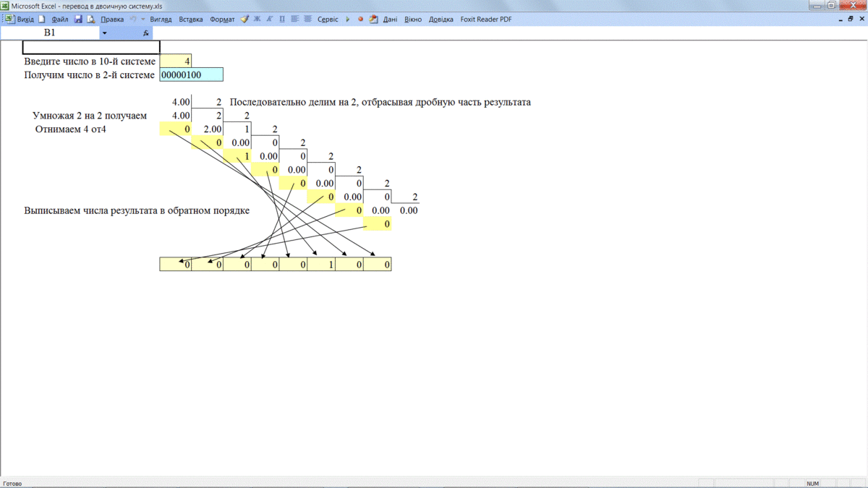The image size is (868, 488).
Task: Open the Сервіс menu
Action: (328, 20)
